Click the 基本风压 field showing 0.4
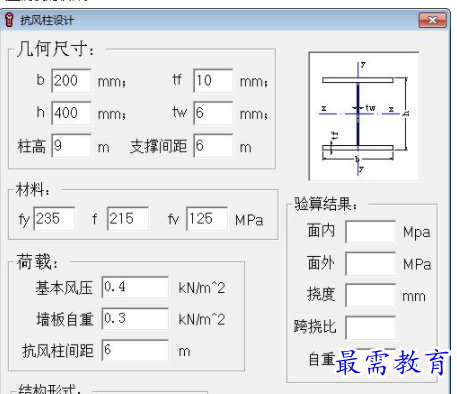Viewport: 457px width, 394px height. pos(135,287)
